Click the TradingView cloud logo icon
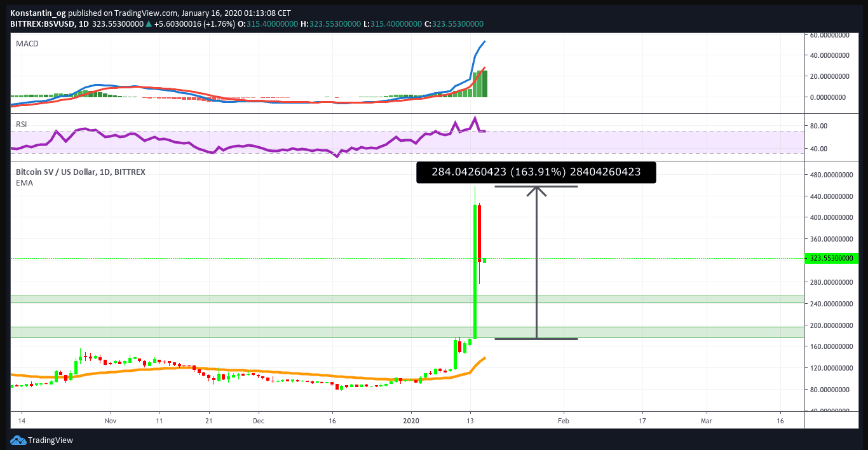 18,440
